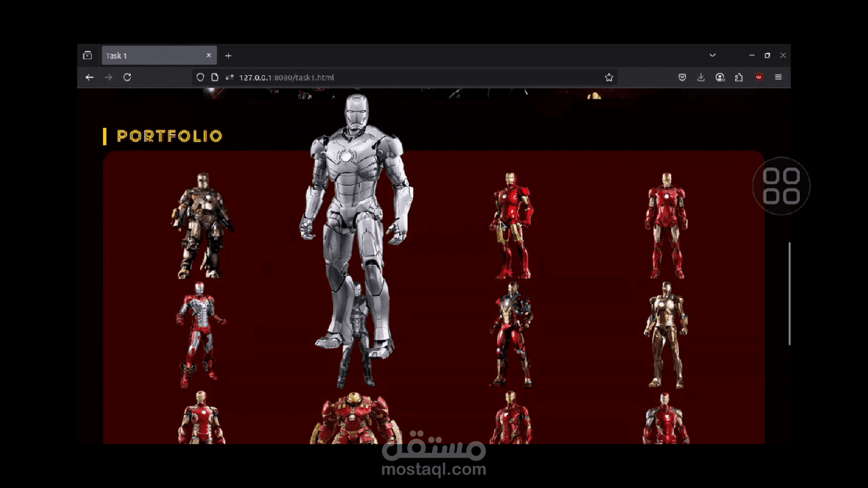Show connection security info icon
Screen dimensions: 868x488
click(229, 78)
